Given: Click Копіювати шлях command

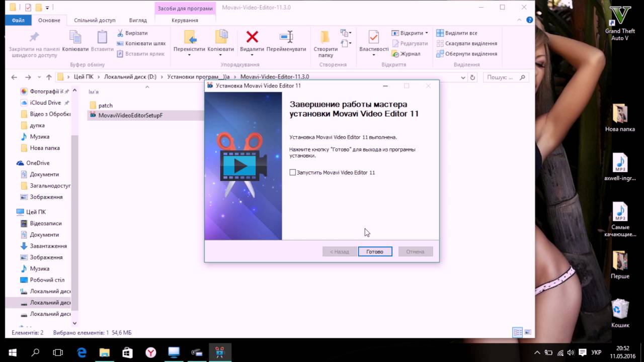Looking at the screenshot, I should tap(141, 43).
